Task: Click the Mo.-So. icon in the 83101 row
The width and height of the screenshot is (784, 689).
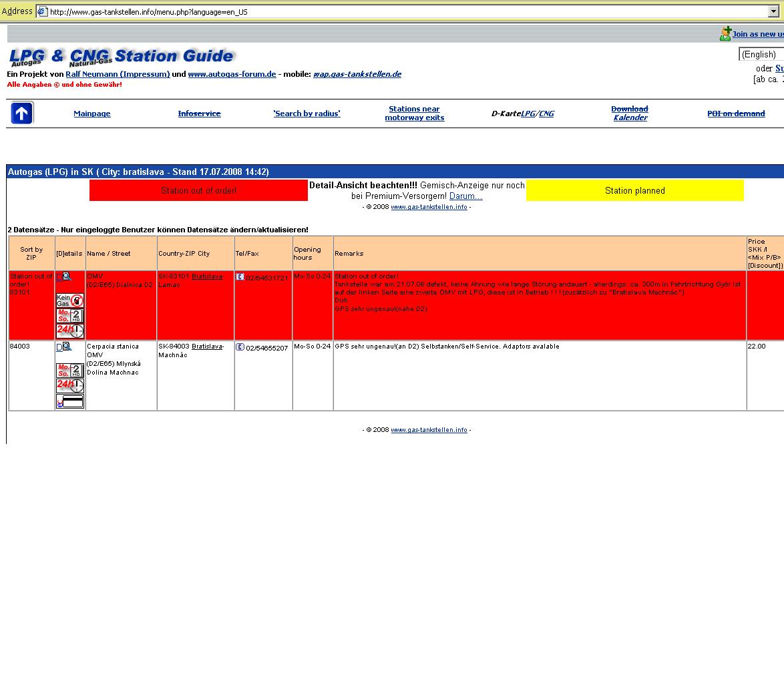Action: pyautogui.click(x=69, y=316)
